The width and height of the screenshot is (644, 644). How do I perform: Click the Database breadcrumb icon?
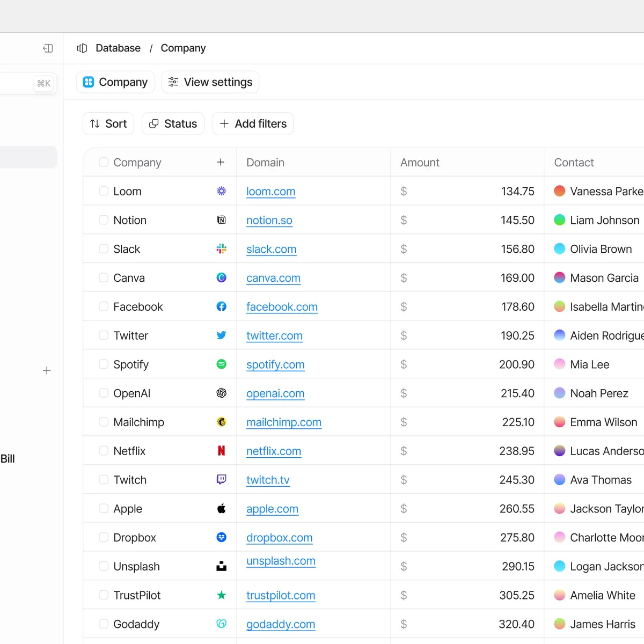[x=82, y=48]
